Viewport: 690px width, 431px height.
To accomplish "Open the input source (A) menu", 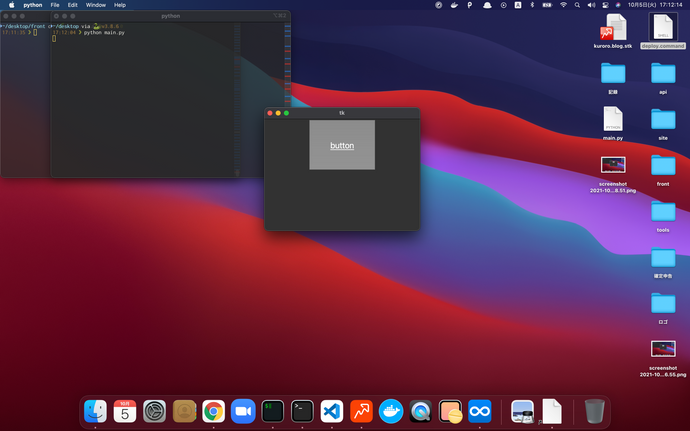I will [x=518, y=5].
